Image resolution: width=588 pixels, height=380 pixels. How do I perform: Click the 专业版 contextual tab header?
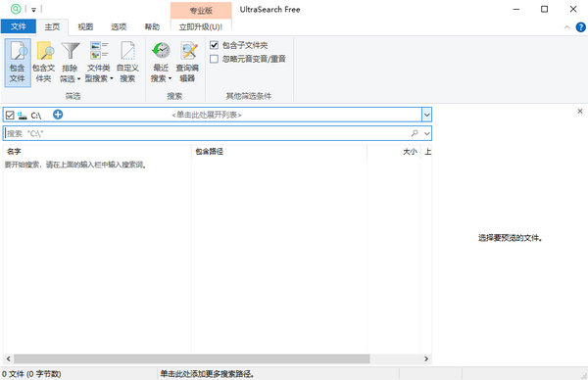[x=201, y=11]
